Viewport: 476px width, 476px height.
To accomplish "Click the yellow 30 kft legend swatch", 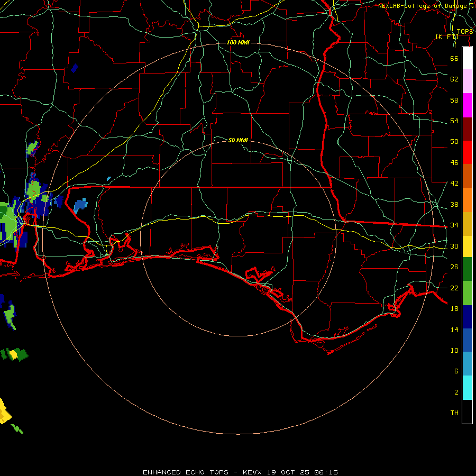I will (x=467, y=246).
